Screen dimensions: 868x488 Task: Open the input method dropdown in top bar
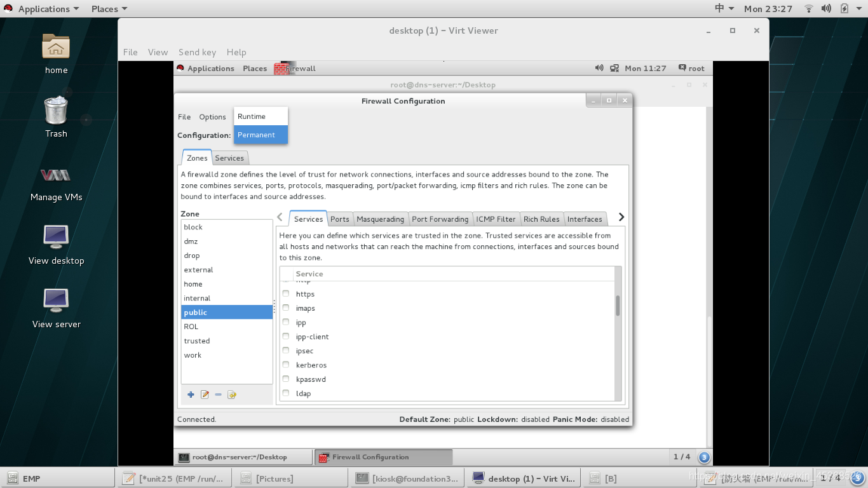point(724,9)
